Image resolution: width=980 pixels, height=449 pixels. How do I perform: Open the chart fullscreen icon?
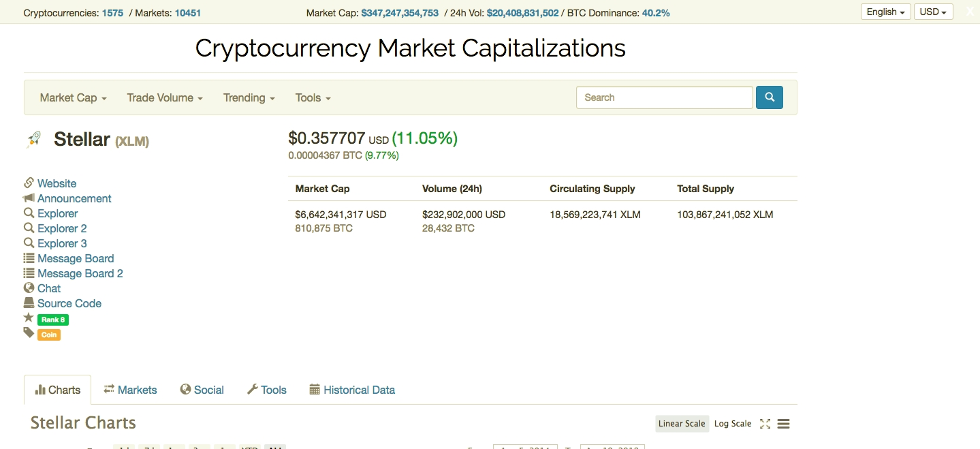click(765, 424)
